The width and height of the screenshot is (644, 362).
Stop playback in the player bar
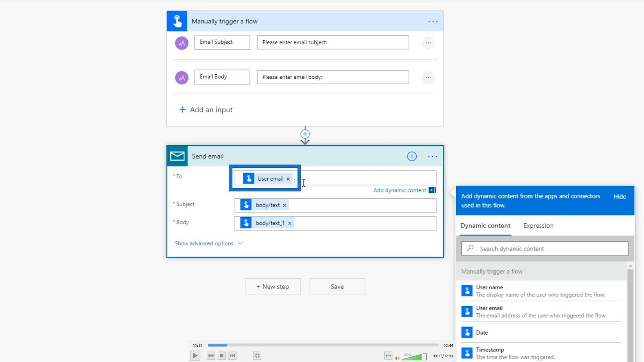click(221, 356)
